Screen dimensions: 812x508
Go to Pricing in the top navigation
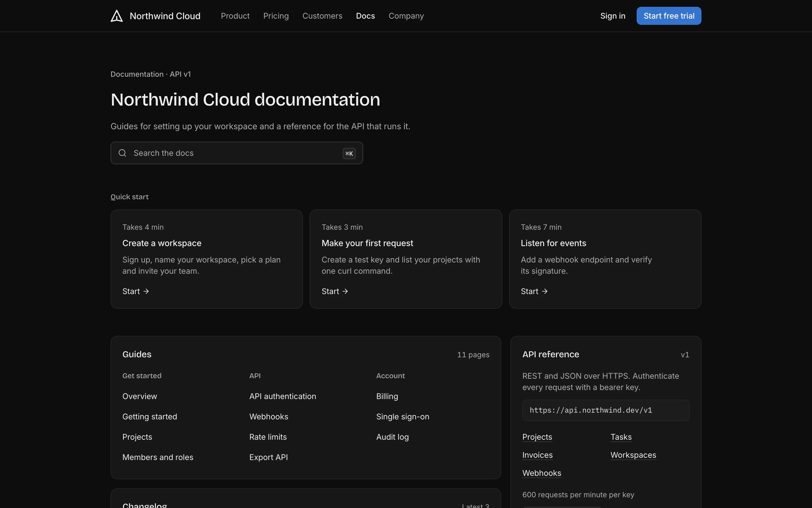276,16
